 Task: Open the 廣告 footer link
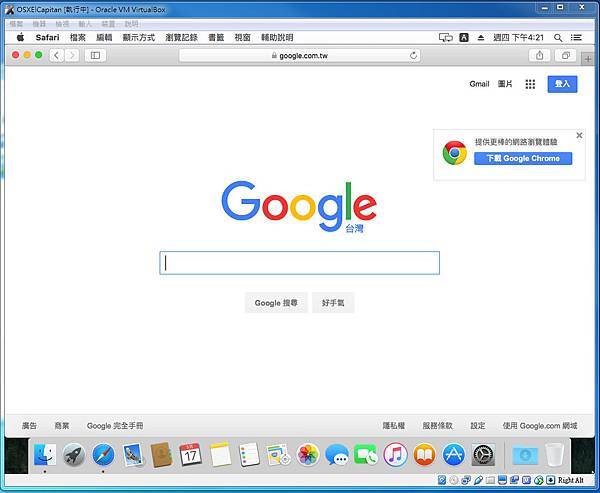click(29, 426)
